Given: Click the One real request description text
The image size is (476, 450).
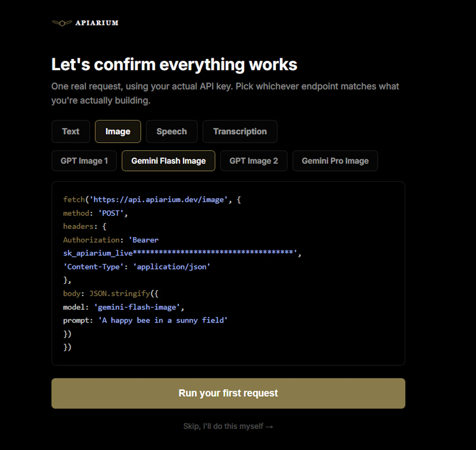Looking at the screenshot, I should coord(225,93).
